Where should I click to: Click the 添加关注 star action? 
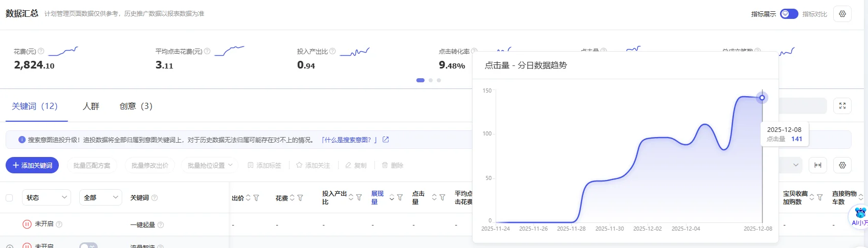[x=313, y=165]
